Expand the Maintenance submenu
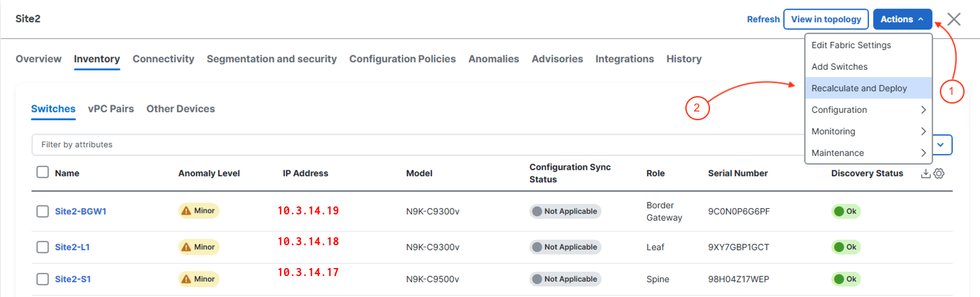Screen dimensions: 980x297 868,153
